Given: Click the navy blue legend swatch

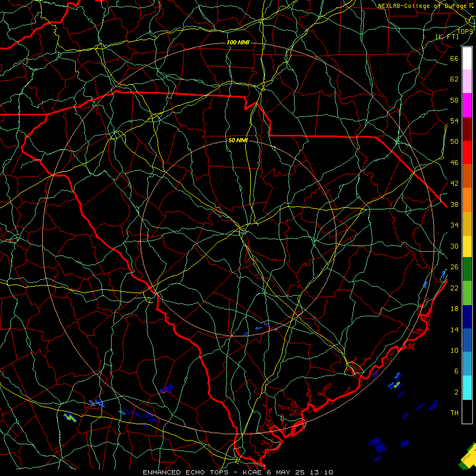Looking at the screenshot, I should point(467,317).
